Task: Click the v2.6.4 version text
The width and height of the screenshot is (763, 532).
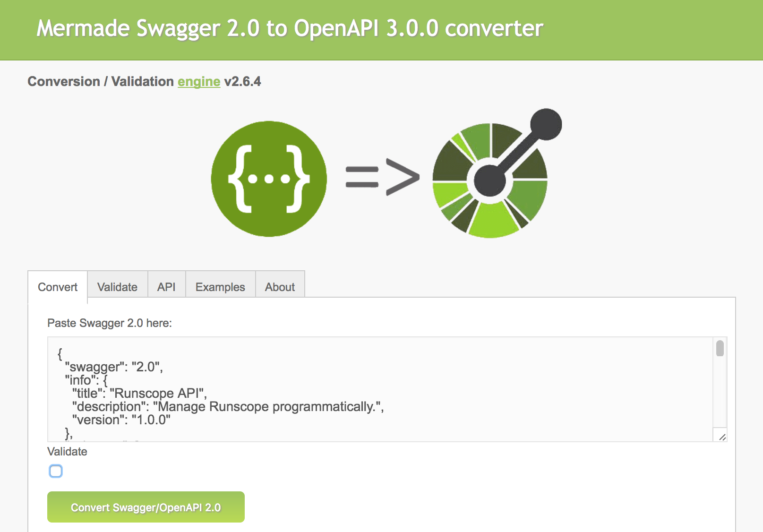Action: tap(242, 81)
